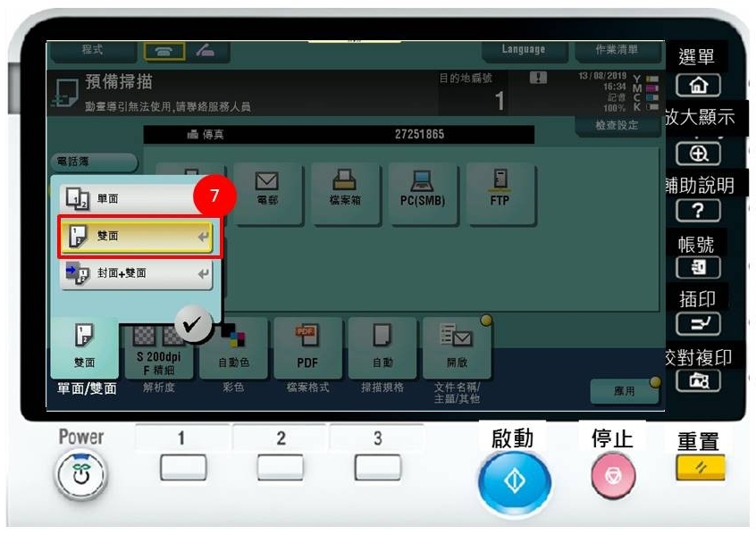Viewport: 756px width, 534px height.
Task: Expand the 電話簿 phonebook panel
Action: coord(96,162)
